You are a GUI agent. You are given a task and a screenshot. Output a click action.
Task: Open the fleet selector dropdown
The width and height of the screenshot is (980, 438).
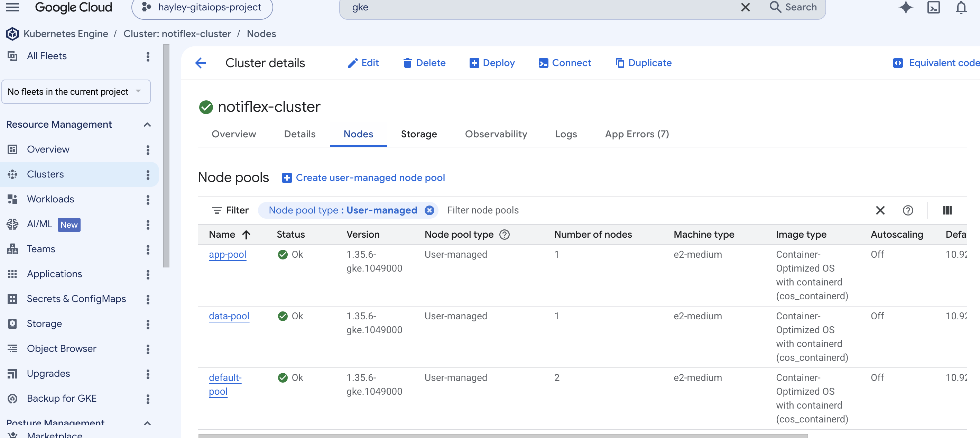click(76, 91)
